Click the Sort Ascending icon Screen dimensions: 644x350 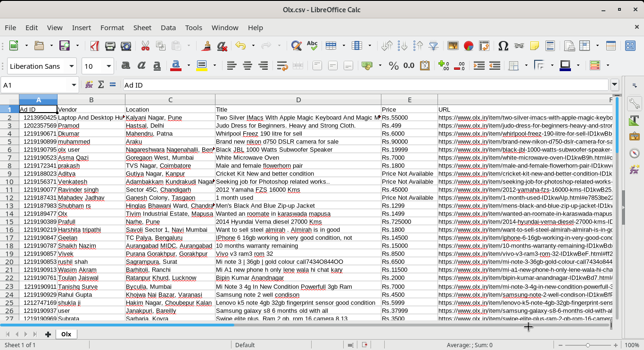pos(403,46)
